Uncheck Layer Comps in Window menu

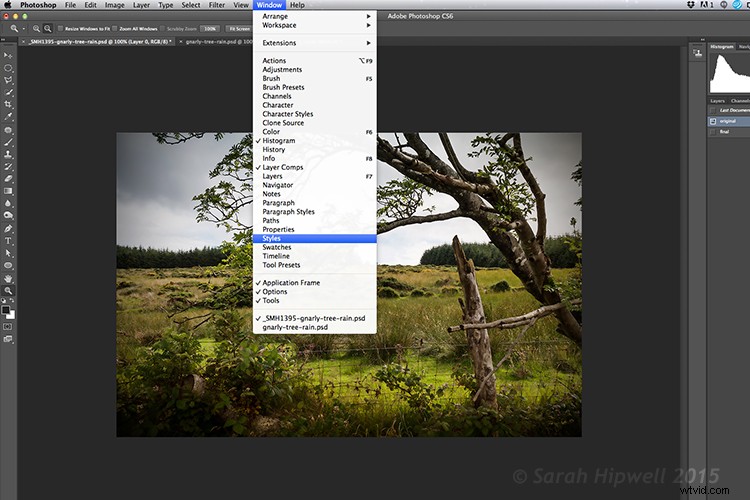click(x=315, y=167)
